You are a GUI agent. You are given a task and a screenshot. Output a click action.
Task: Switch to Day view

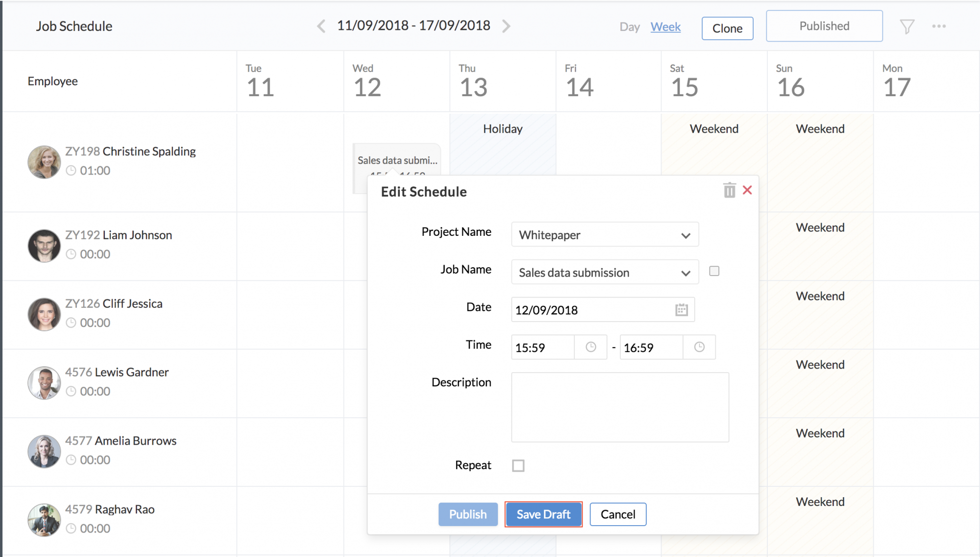click(630, 27)
